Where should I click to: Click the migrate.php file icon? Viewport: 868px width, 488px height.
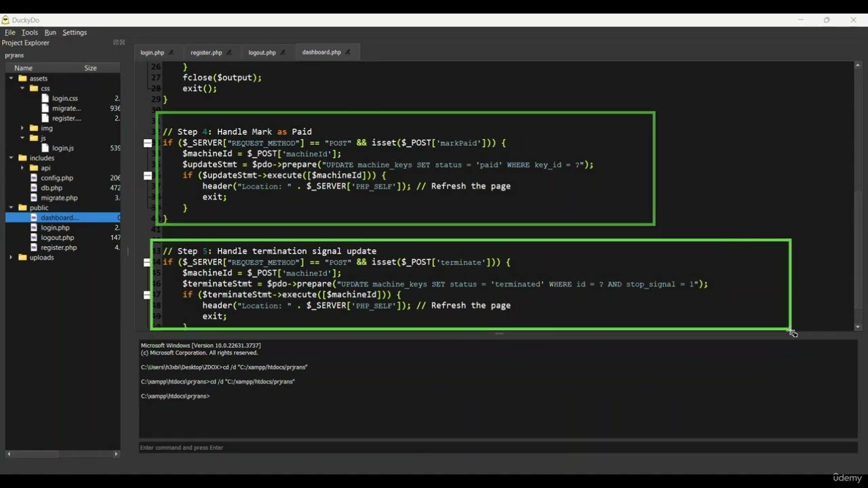35,198
